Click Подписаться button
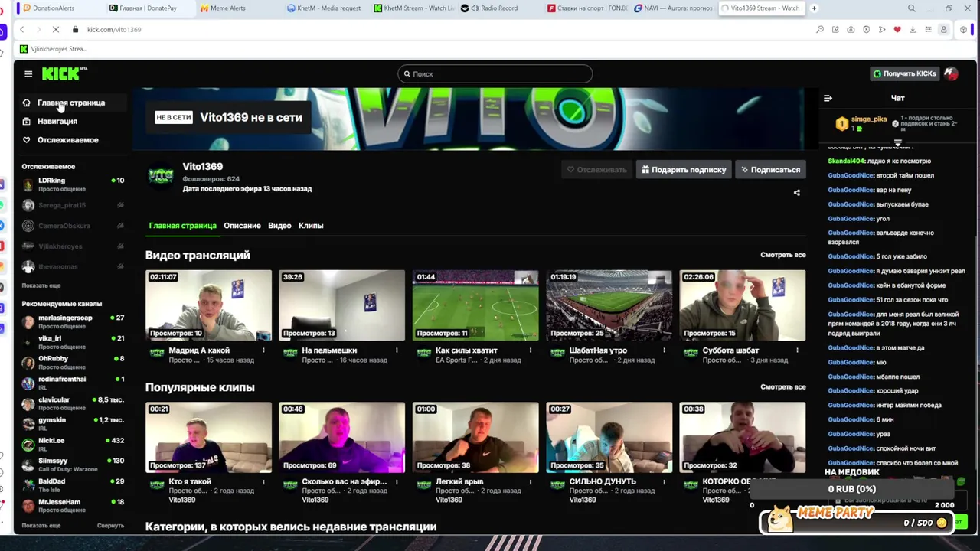This screenshot has width=980, height=551. coord(770,170)
